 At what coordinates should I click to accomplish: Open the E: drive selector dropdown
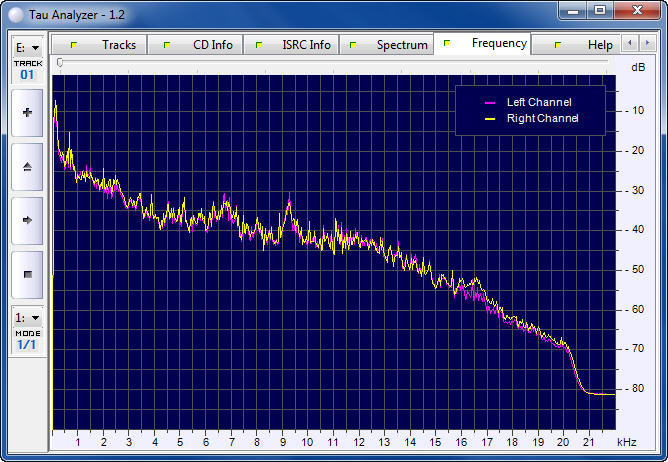27,47
